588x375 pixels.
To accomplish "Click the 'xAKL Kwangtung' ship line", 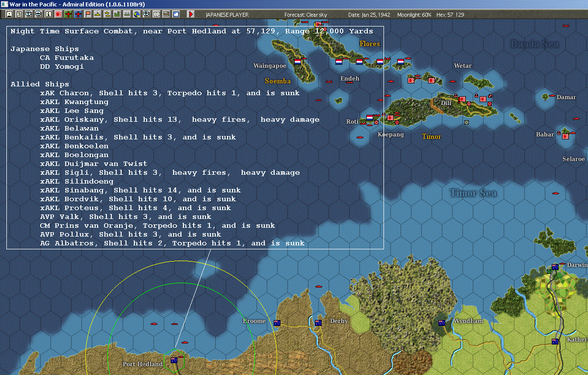I will click(74, 102).
